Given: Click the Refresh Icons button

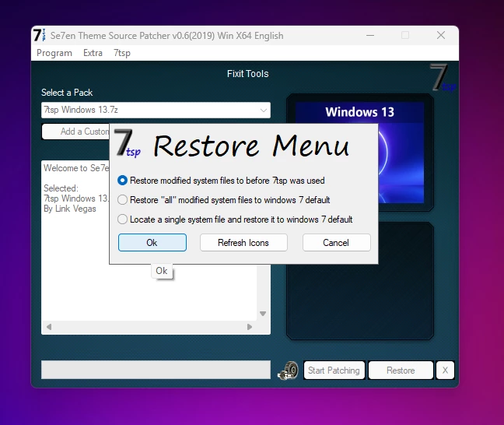Looking at the screenshot, I should [243, 243].
